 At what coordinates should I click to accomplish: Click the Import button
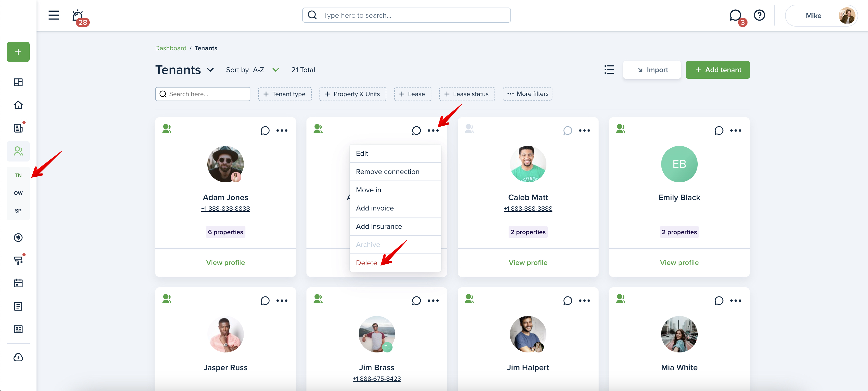pyautogui.click(x=652, y=70)
